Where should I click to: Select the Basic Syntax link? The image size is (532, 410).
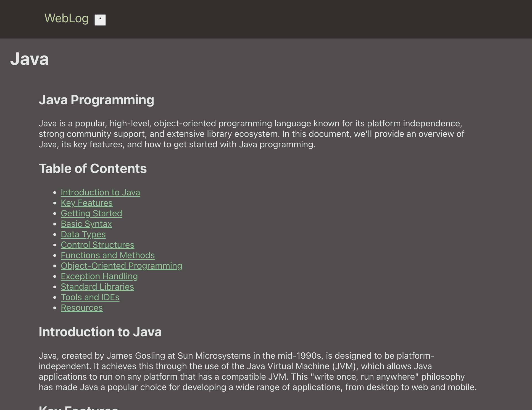pos(86,224)
